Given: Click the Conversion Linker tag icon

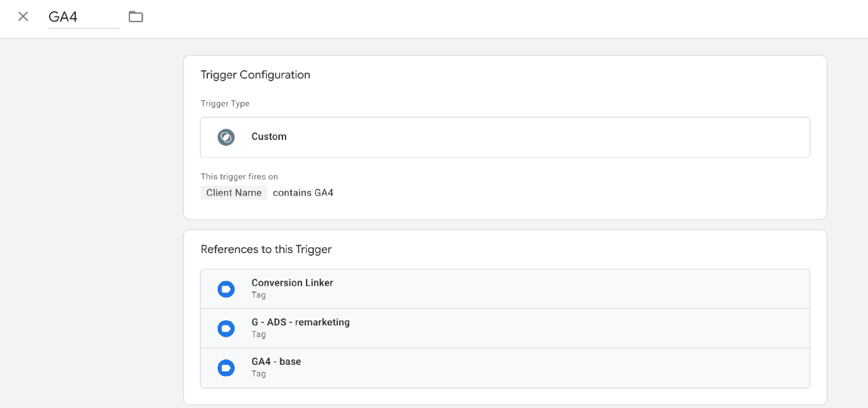Looking at the screenshot, I should (226, 289).
